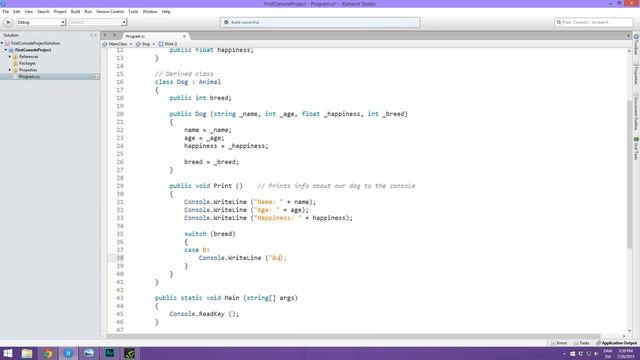Viewport: 640px width, 360px height.
Task: Open the Version Control menu
Action: click(x=110, y=12)
